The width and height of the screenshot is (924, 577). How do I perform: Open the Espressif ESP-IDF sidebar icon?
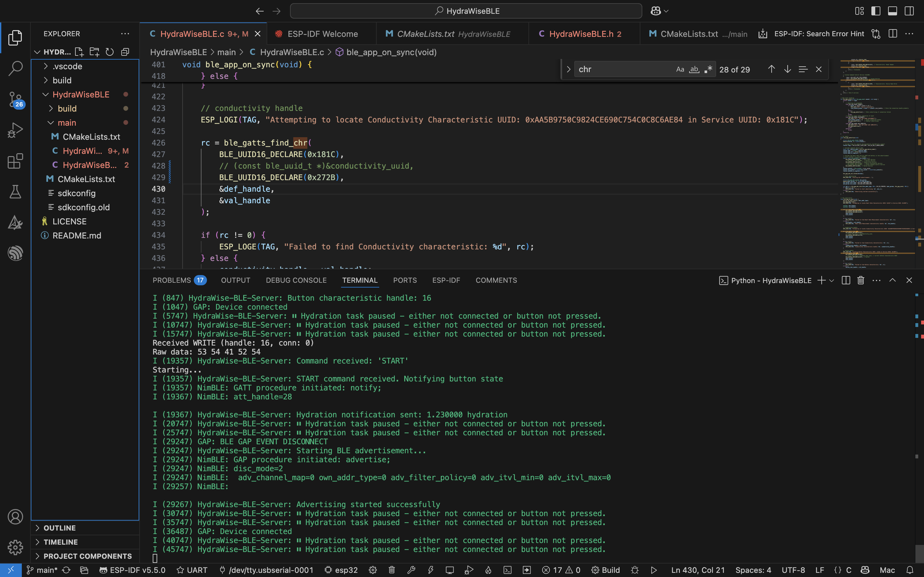pyautogui.click(x=15, y=253)
